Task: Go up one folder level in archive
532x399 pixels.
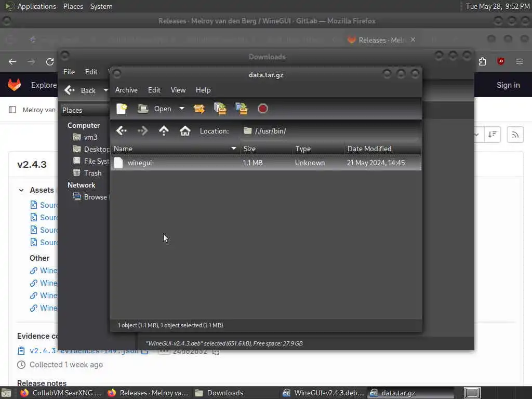Action: coord(164,130)
